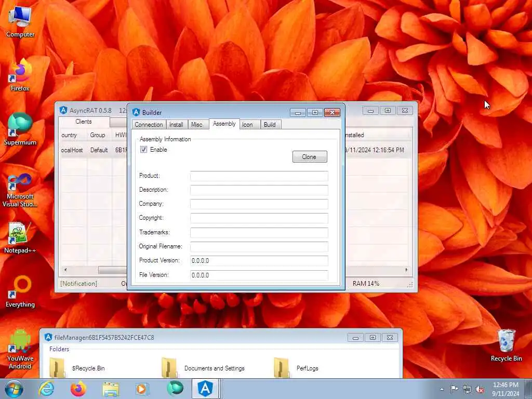Image resolution: width=532 pixels, height=399 pixels.
Task: Click the taskbar clock showing 12:46 PM
Action: coord(506,389)
